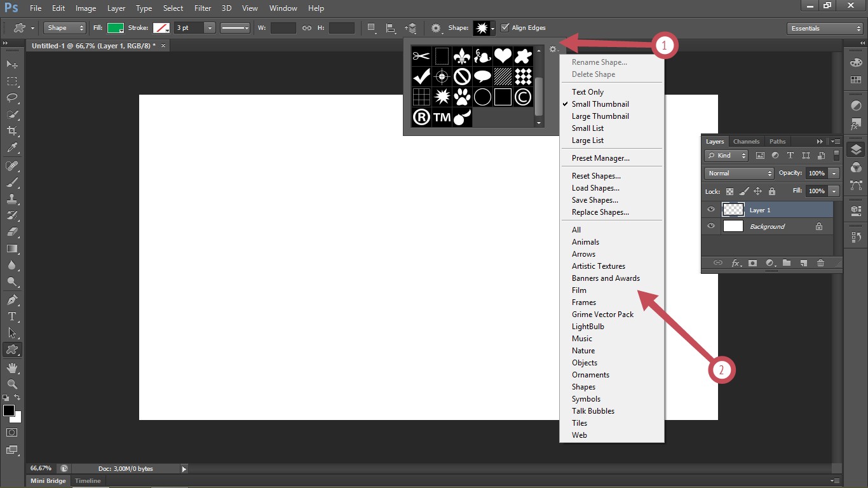Select the Brush tool
Viewport: 868px width, 488px height.
click(12, 182)
